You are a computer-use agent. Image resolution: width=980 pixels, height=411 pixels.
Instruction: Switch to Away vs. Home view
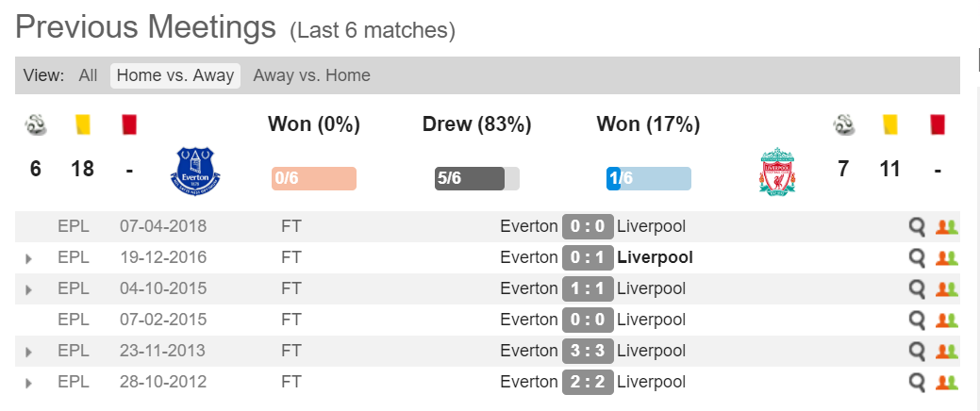pyautogui.click(x=312, y=75)
